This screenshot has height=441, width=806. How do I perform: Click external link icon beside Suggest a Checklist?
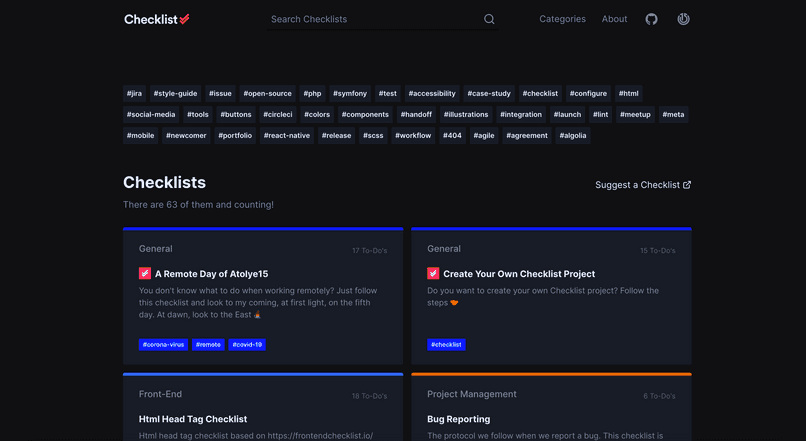coord(687,185)
